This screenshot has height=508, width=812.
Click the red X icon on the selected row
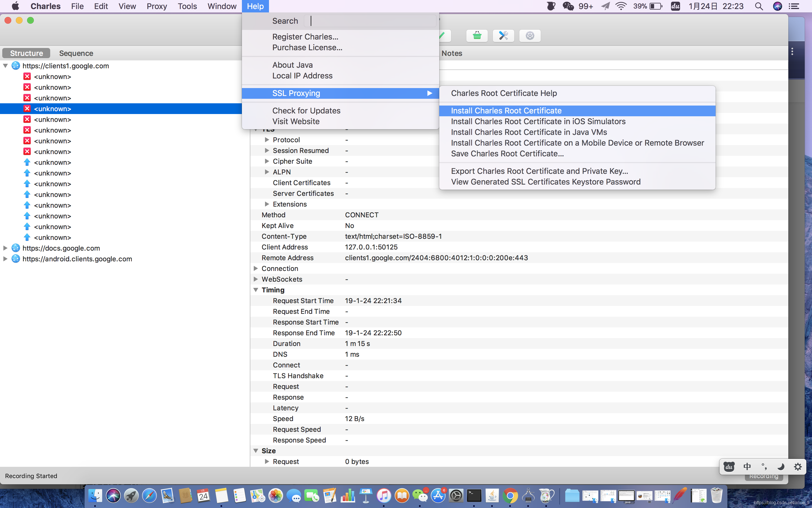27,109
